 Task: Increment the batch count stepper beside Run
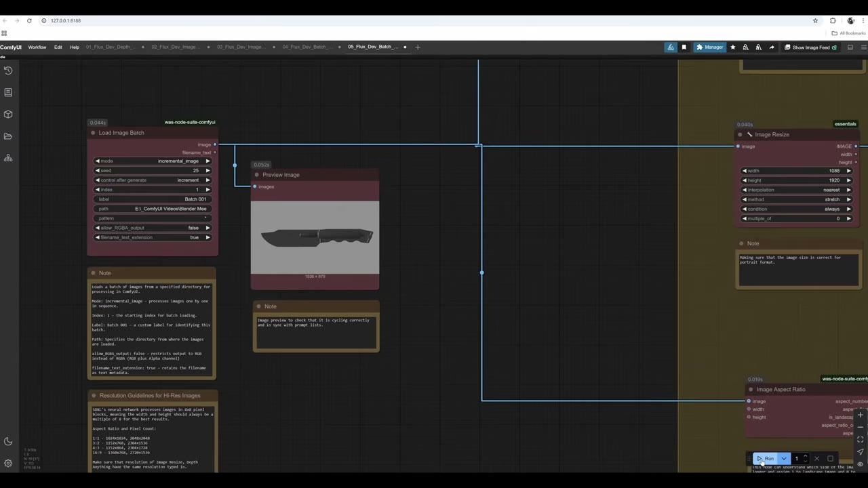pos(806,456)
